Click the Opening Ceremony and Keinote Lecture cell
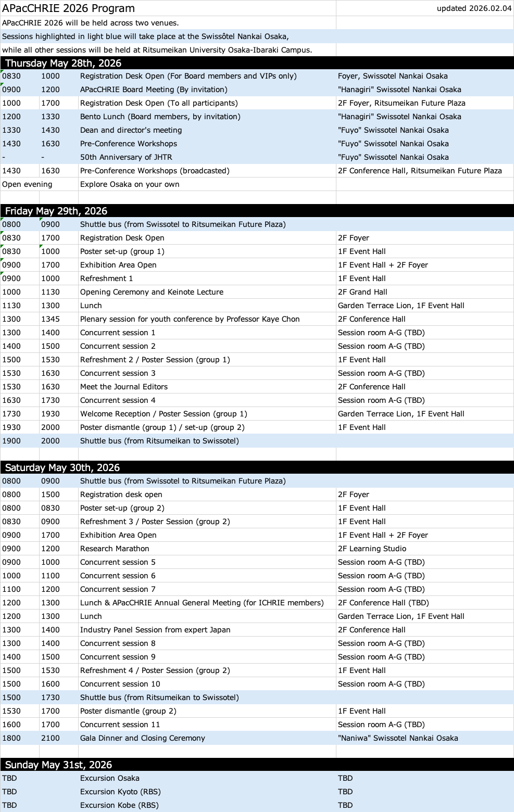 152,292
